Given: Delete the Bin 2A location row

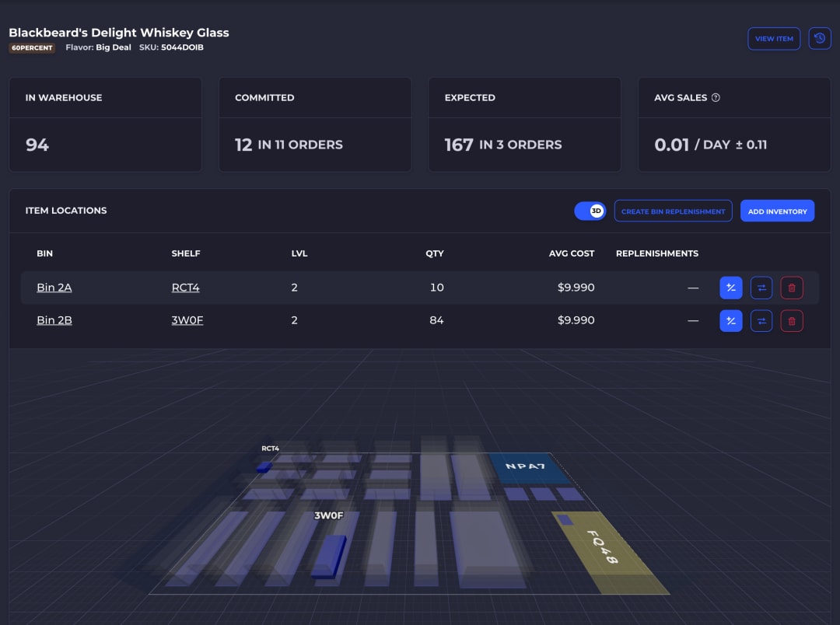Looking at the screenshot, I should pos(792,288).
